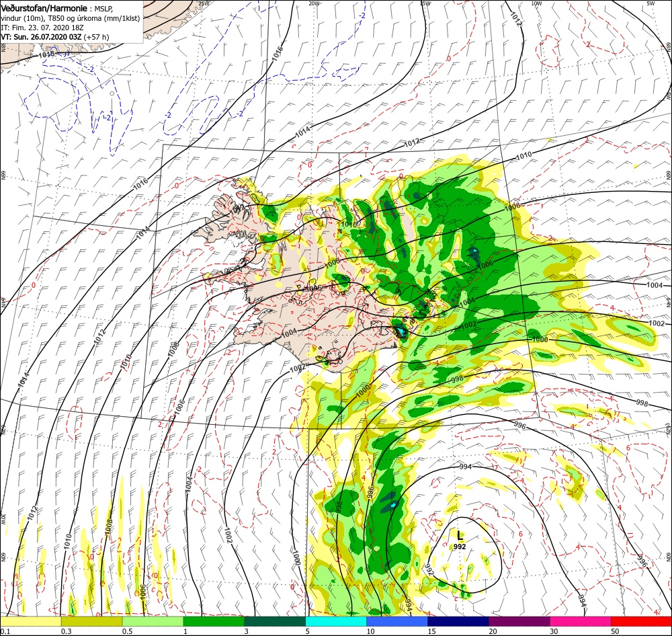Select the light green 0.5 mm legend swatch
The width and height of the screenshot is (672, 636).
[x=153, y=621]
